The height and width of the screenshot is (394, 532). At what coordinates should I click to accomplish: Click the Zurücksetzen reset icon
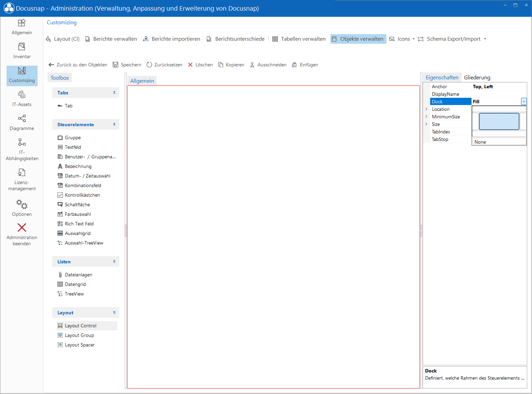point(149,65)
